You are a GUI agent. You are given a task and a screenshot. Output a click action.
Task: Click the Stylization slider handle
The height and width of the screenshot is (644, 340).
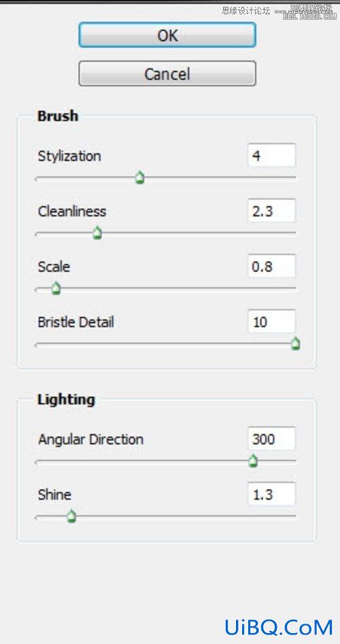(x=140, y=178)
